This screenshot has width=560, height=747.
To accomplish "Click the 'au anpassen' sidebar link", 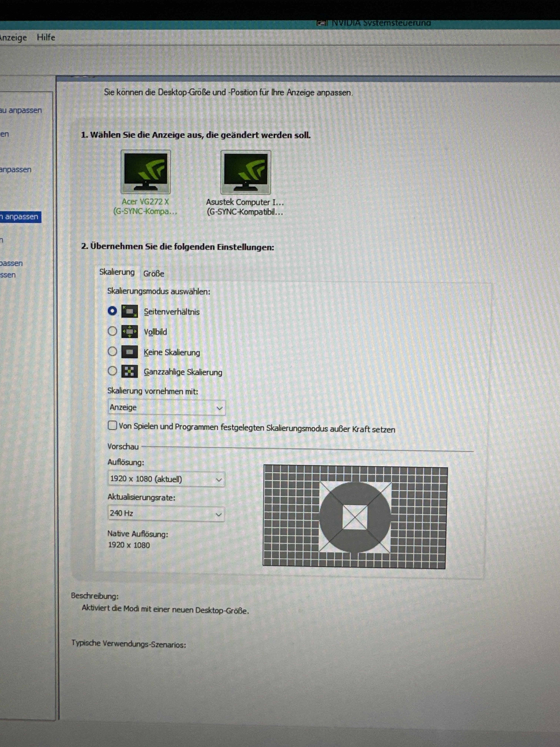I will tap(21, 110).
